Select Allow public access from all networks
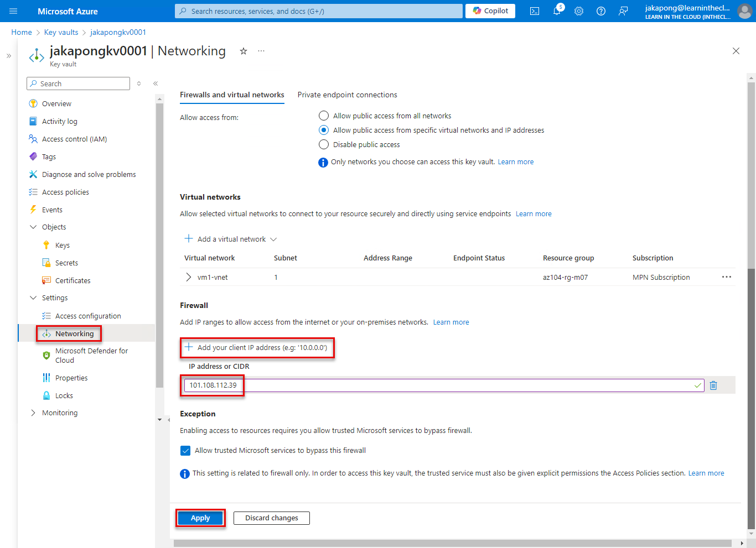 (x=324, y=116)
